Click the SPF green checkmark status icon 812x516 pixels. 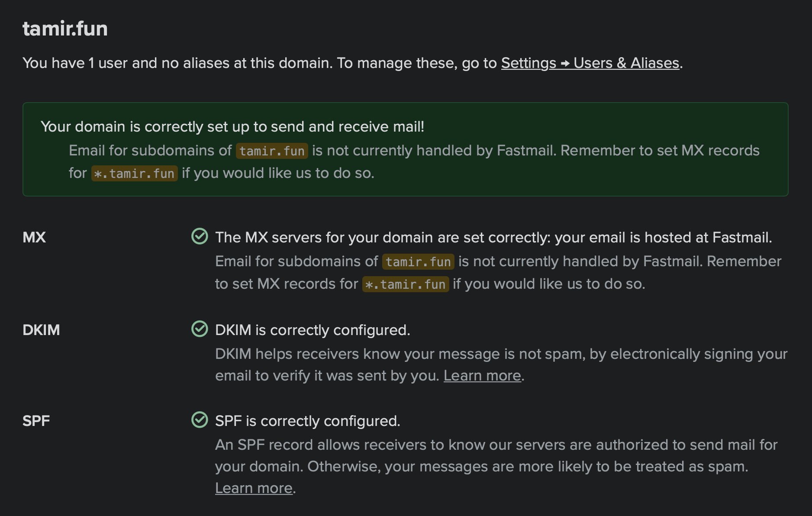200,420
